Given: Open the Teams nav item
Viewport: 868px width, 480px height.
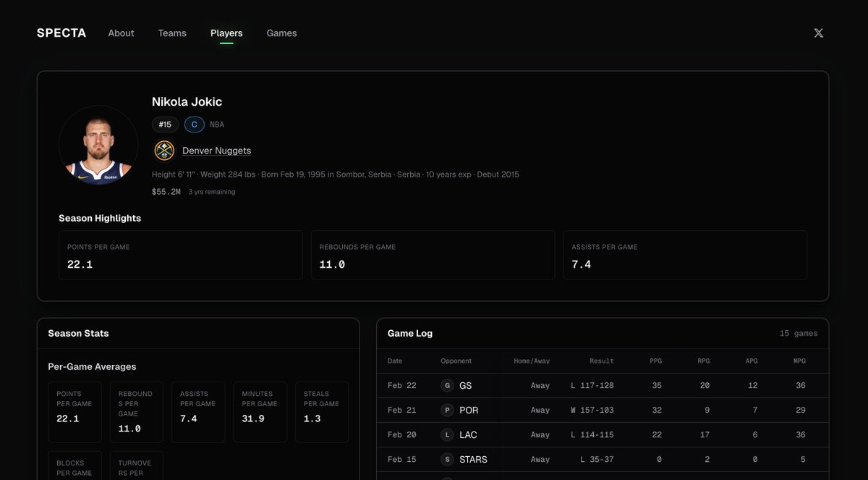Looking at the screenshot, I should [x=172, y=33].
